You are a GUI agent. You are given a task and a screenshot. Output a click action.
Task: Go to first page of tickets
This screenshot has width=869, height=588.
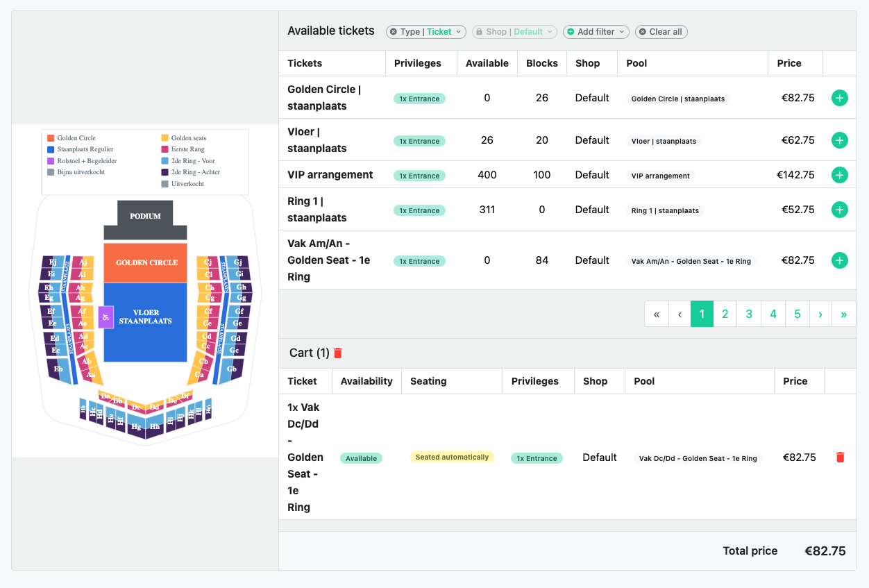(656, 314)
